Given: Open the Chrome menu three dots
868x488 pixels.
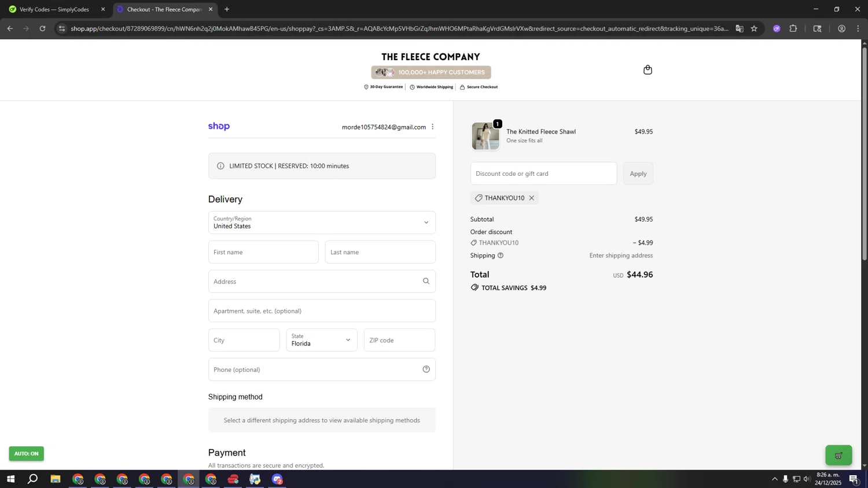Looking at the screenshot, I should click(x=858, y=28).
